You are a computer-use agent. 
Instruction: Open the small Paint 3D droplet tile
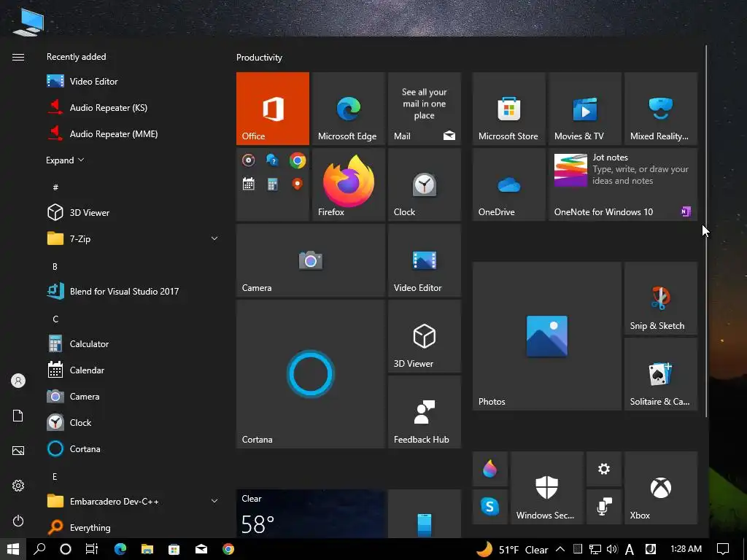pyautogui.click(x=489, y=469)
